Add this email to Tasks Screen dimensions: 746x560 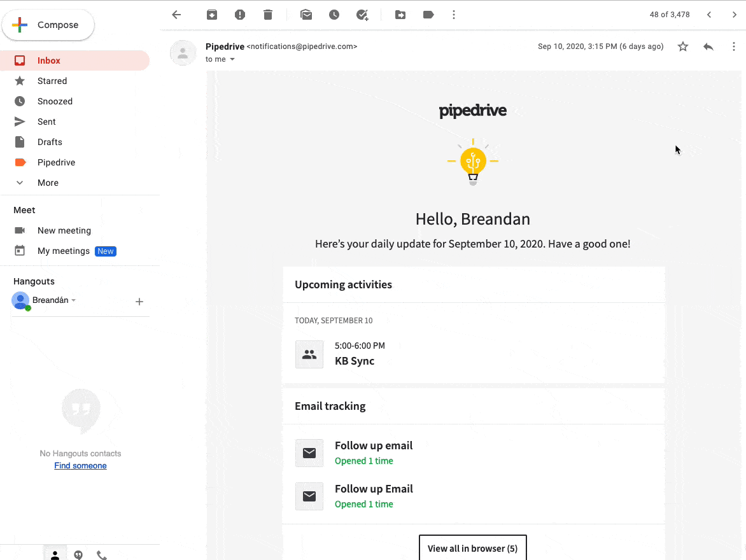[362, 15]
